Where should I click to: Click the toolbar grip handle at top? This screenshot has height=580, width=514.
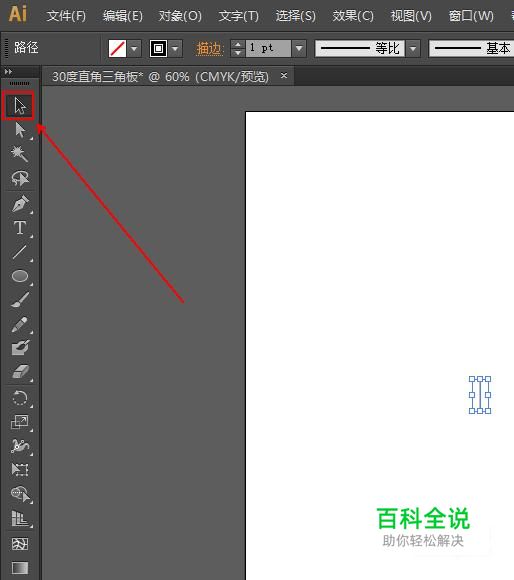20,84
